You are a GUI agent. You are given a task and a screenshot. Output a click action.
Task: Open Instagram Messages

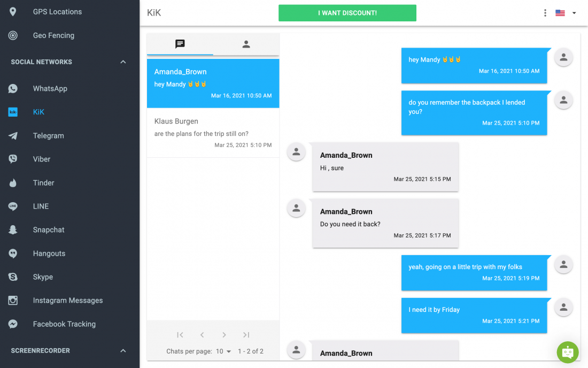click(67, 301)
